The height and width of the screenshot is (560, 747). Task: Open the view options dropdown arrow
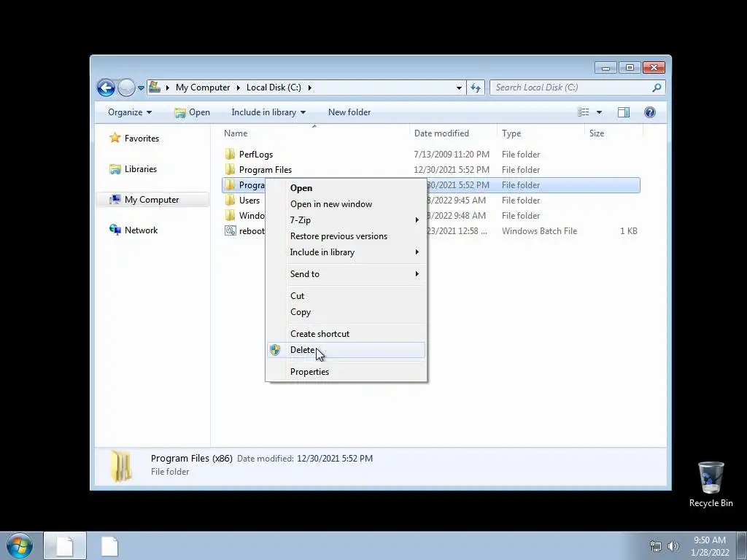[x=600, y=112]
